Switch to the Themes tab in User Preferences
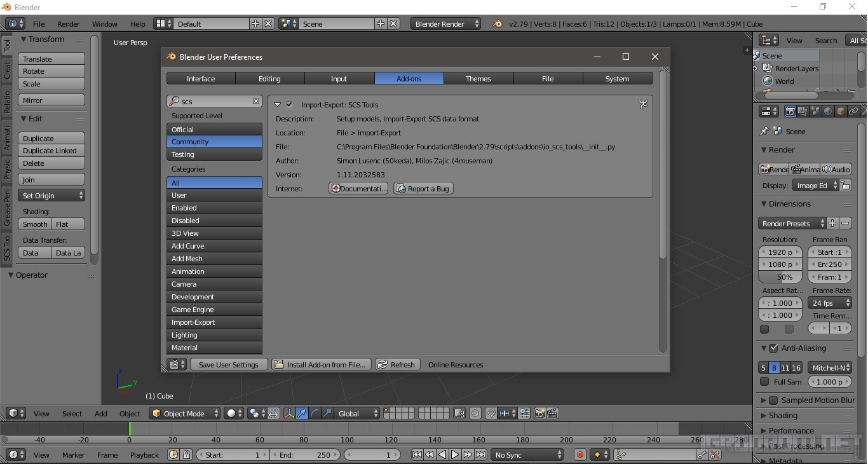This screenshot has width=868, height=464. coord(478,78)
